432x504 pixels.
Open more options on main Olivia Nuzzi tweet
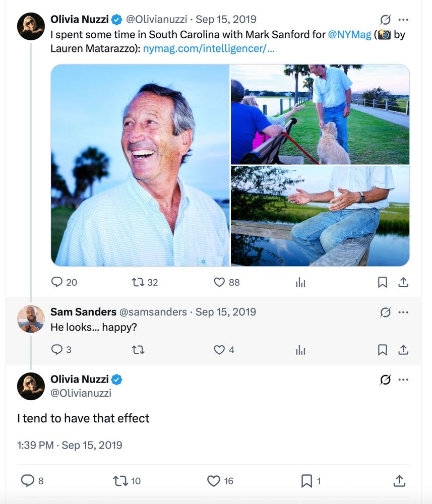pyautogui.click(x=403, y=380)
